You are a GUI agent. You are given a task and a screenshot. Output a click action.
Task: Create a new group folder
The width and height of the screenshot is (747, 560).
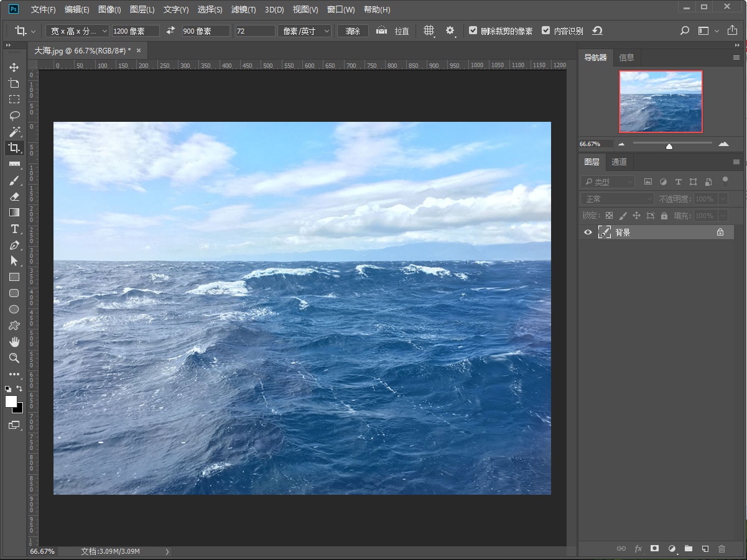688,549
